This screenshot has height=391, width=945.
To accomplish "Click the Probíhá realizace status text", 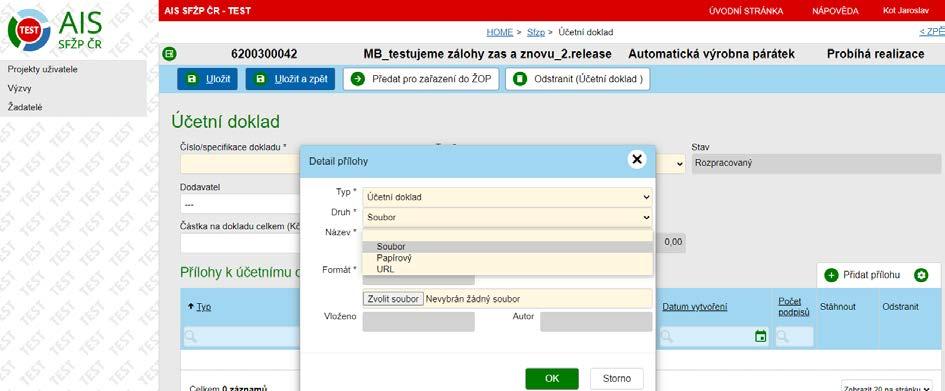I will tap(875, 54).
